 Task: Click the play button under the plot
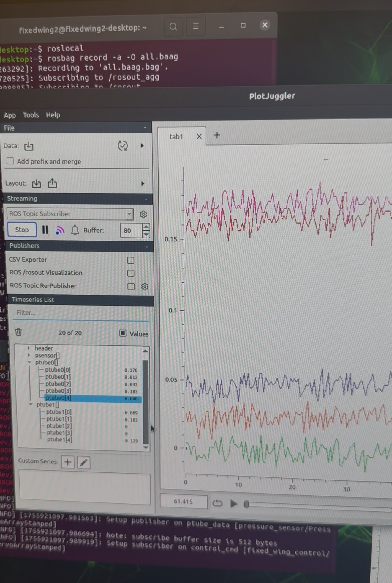234,503
